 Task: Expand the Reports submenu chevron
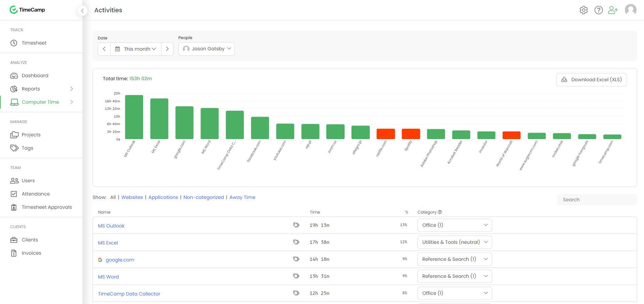[x=71, y=89]
